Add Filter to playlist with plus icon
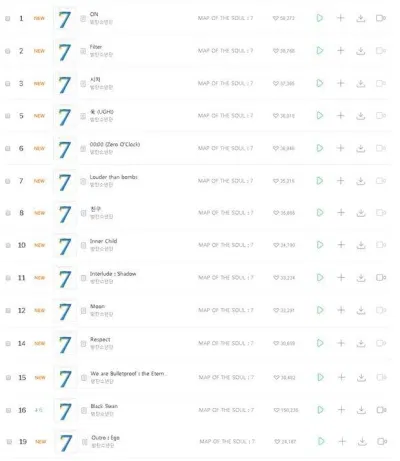This screenshot has height=461, width=400. 340,51
